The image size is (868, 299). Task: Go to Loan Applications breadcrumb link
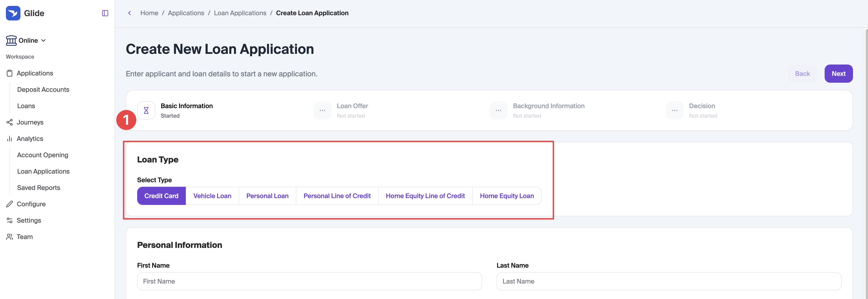[x=240, y=13]
